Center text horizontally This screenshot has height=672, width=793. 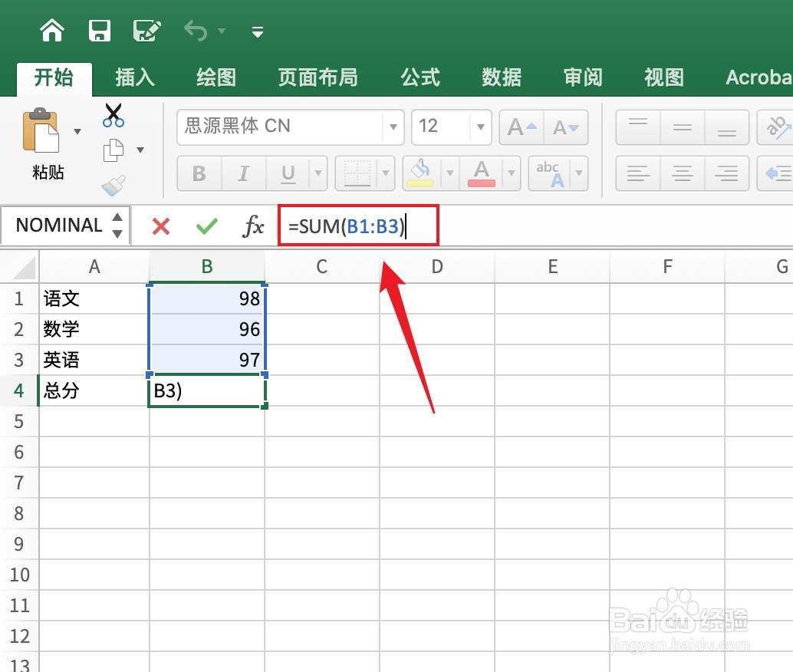point(683,173)
